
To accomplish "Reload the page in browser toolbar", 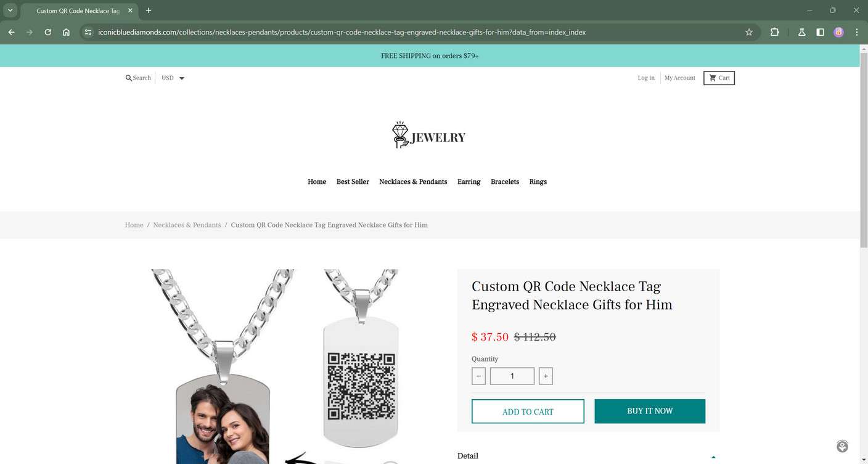I will (48, 32).
